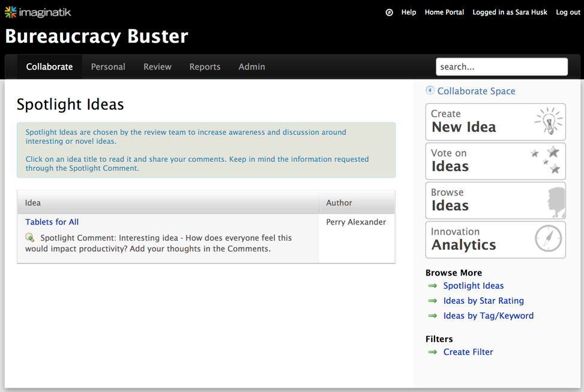Click inside the search field
This screenshot has height=392, width=584.
point(501,67)
